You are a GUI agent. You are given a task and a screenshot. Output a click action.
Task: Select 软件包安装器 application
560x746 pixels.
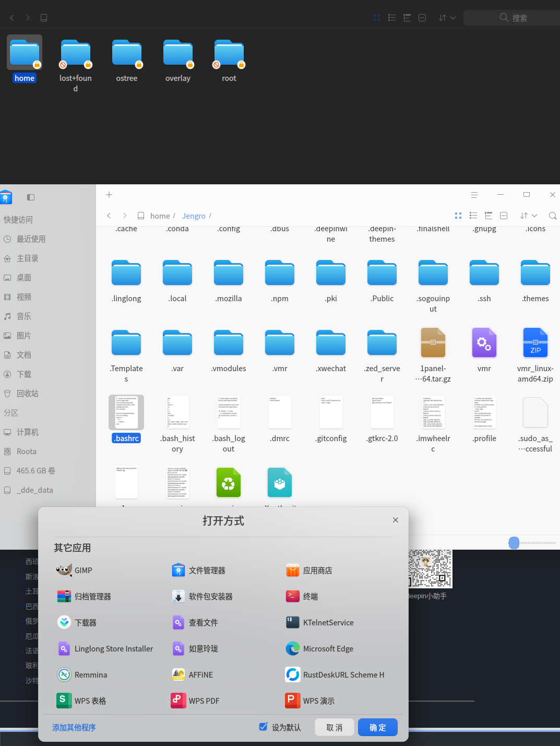tap(202, 596)
